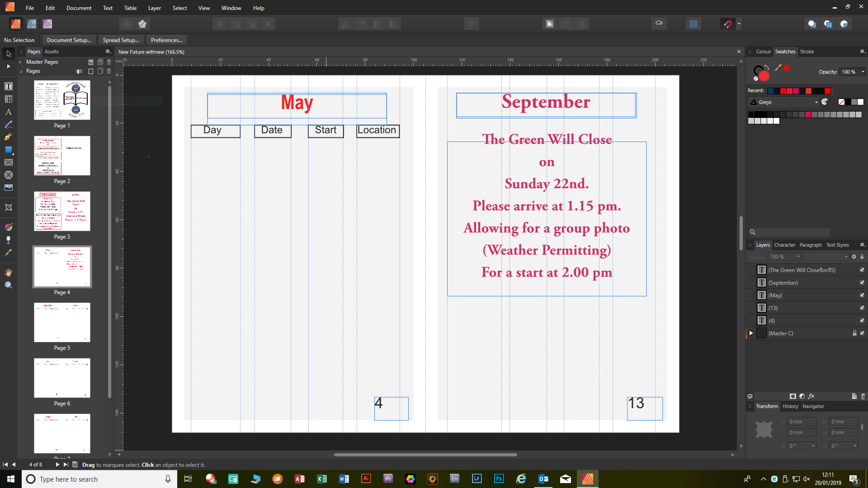
Task: Select the Table tool
Action: 8,99
